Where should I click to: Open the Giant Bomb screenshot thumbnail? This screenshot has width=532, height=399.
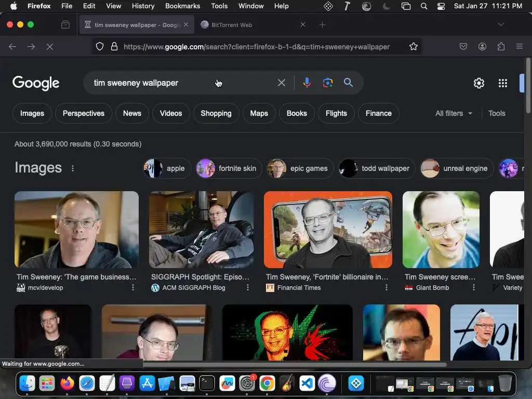point(441,230)
